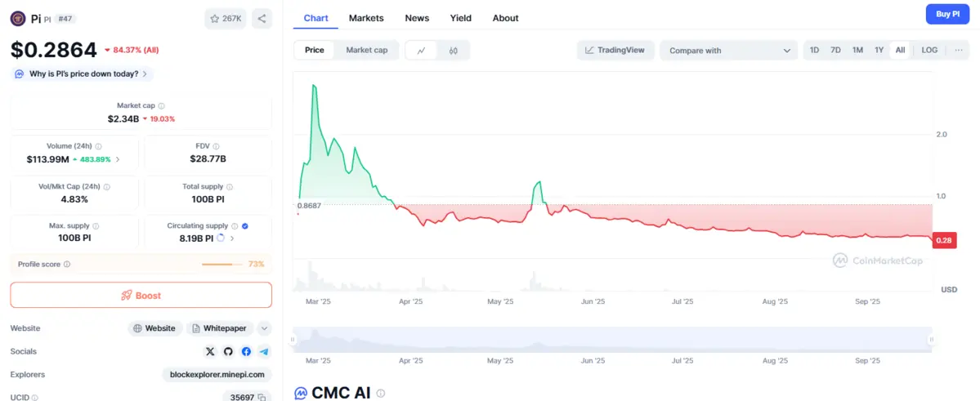Image resolution: width=980 pixels, height=401 pixels.
Task: Expand more website links chevron
Action: click(264, 328)
